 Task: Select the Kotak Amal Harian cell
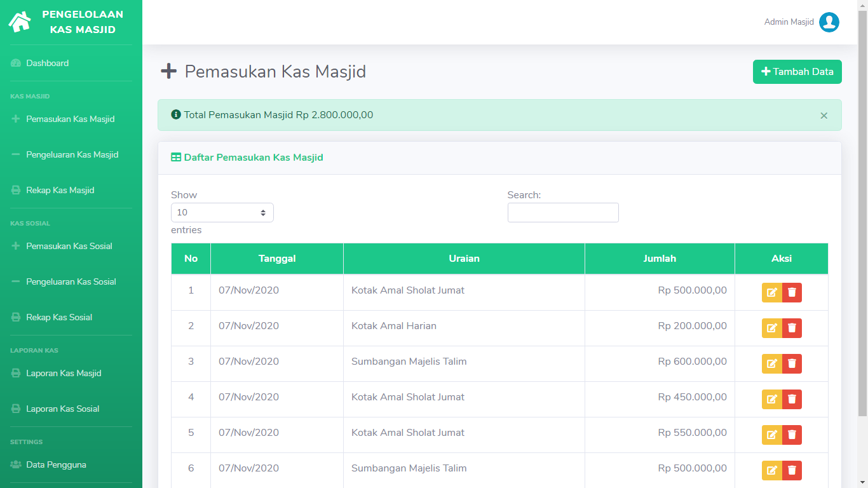[x=464, y=328]
